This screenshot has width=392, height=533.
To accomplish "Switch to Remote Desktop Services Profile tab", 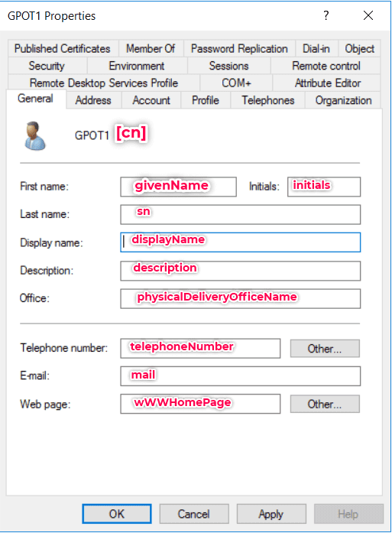I will click(x=104, y=83).
